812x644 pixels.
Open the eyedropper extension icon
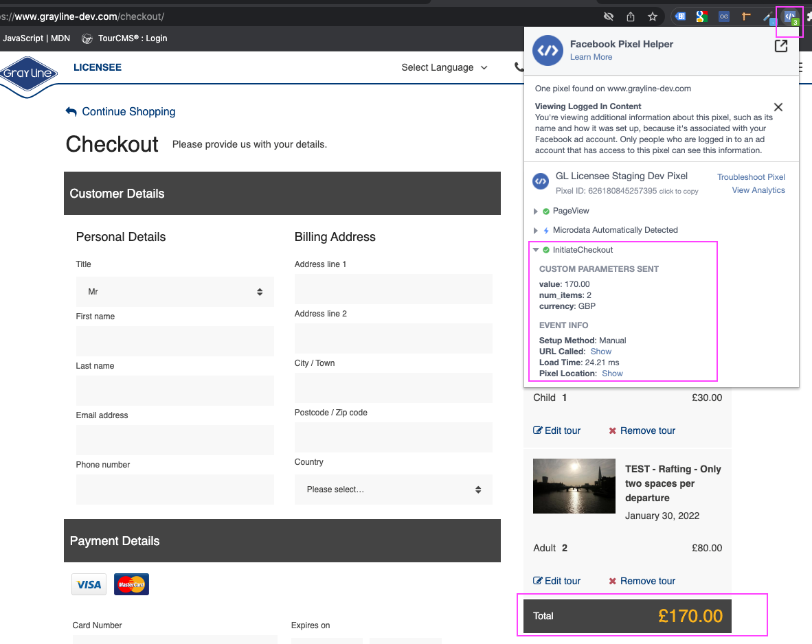point(768,17)
